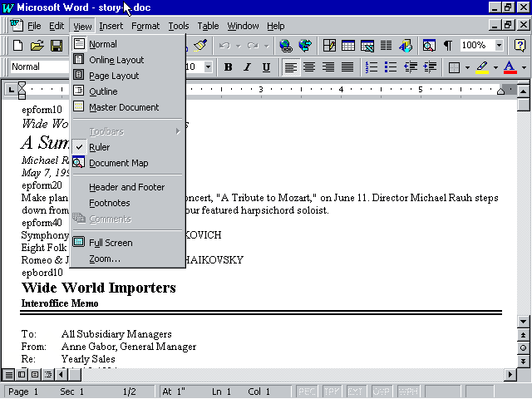Click the Numbering list icon
Viewport: 532px width, 399px height.
click(372, 66)
